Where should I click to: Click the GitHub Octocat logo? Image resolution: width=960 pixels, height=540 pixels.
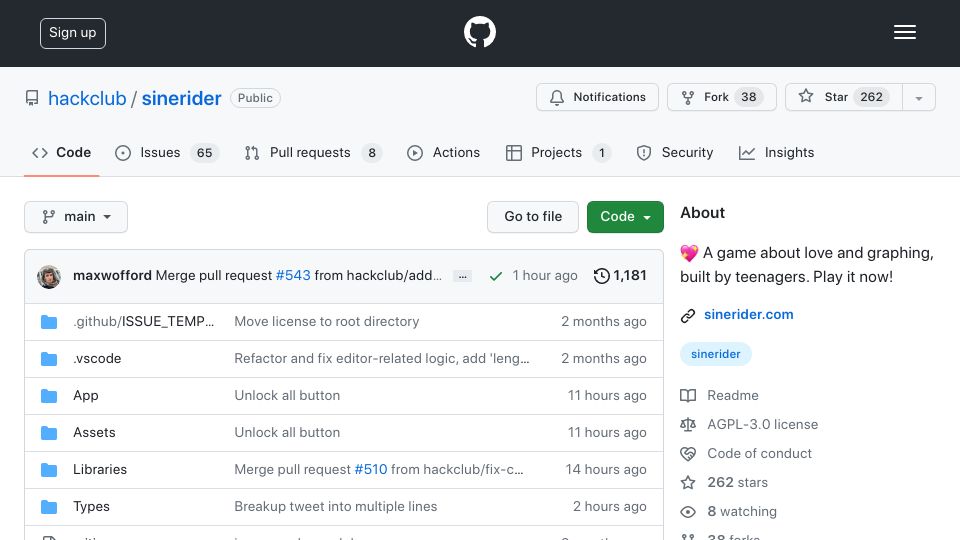pos(479,32)
